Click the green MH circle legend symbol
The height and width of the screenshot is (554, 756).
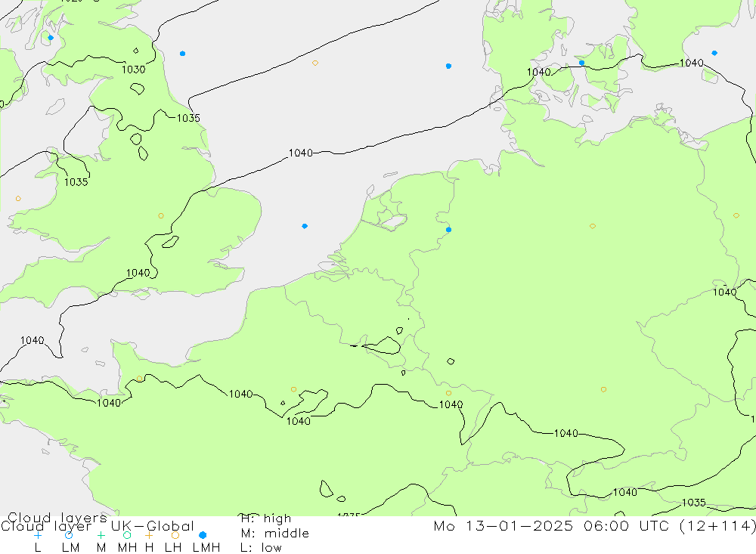[x=127, y=535]
